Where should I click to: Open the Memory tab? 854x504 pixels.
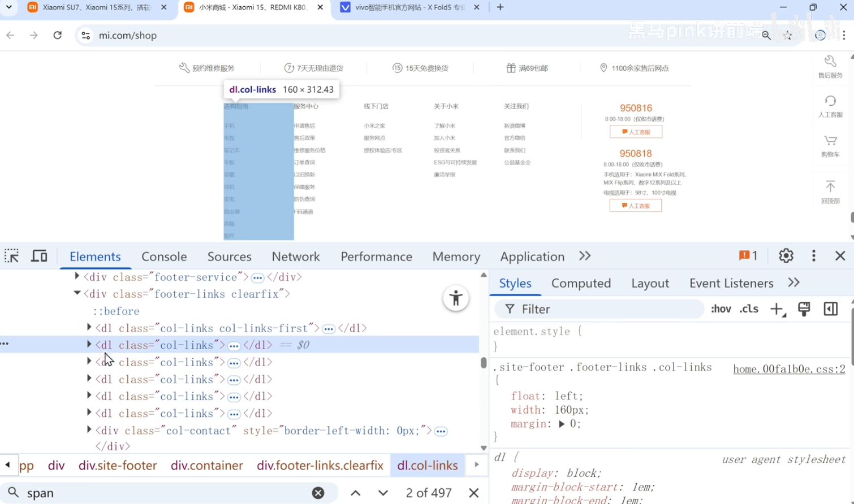click(456, 257)
